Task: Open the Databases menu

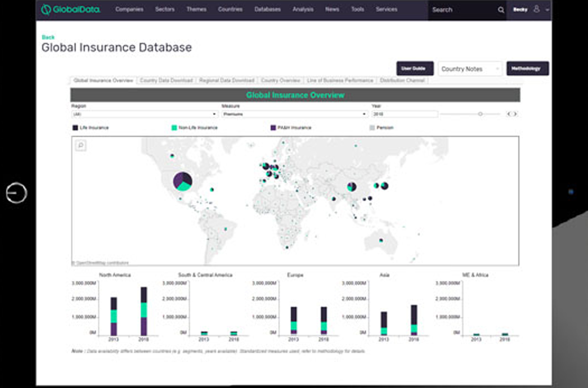Action: coord(267,10)
